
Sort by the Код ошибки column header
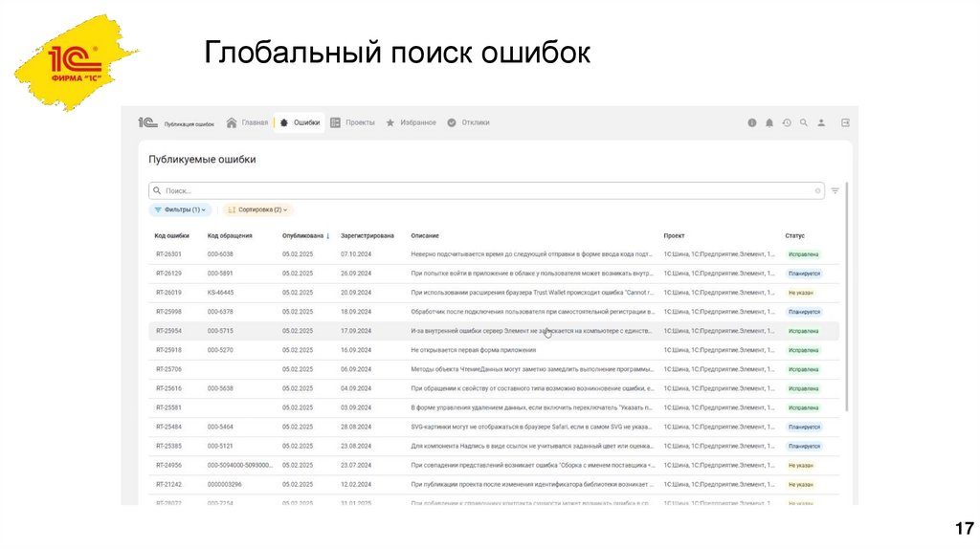[x=172, y=235]
